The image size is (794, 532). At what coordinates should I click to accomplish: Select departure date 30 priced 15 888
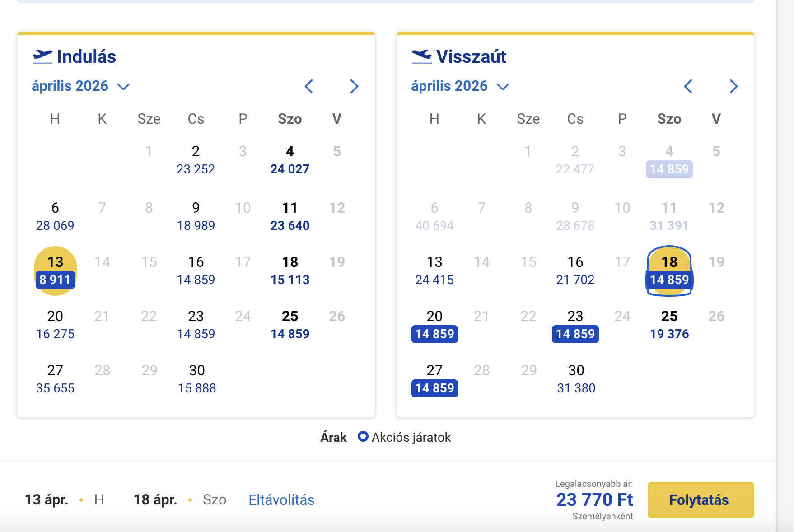pyautogui.click(x=197, y=379)
